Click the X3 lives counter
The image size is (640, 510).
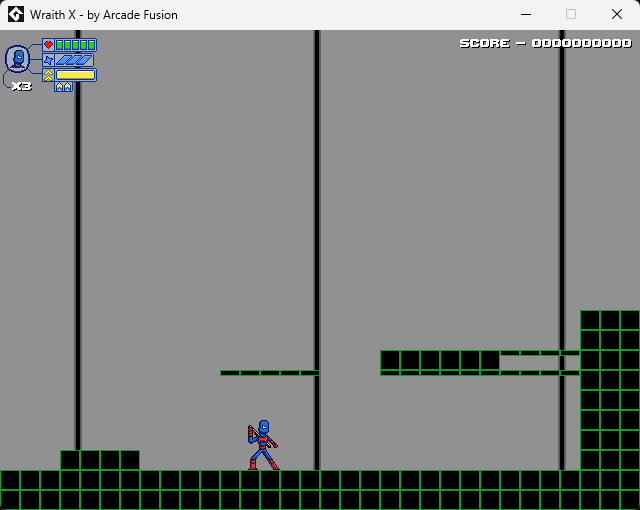coord(21,86)
